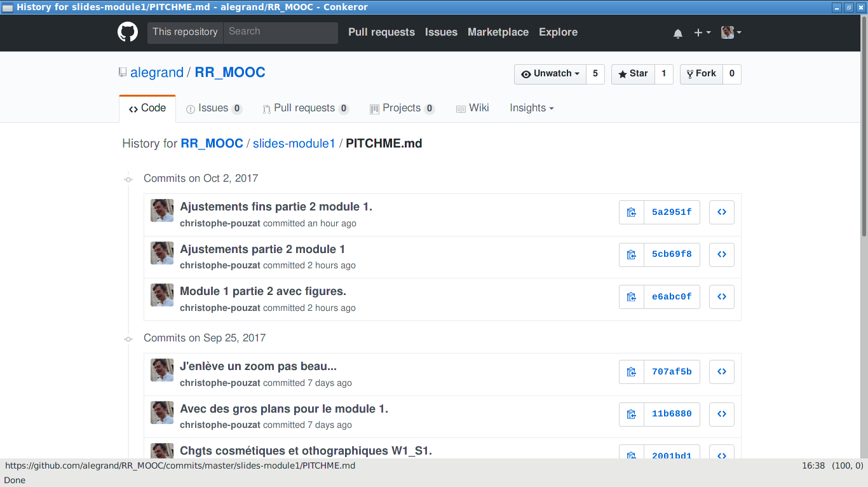Browse repository at commit 707af5b
Image resolution: width=868 pixels, height=487 pixels.
(722, 372)
